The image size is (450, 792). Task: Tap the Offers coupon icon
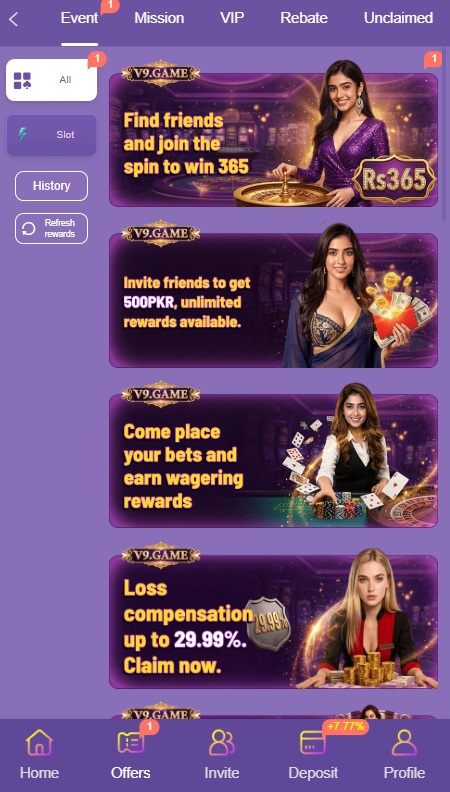pyautogui.click(x=130, y=742)
